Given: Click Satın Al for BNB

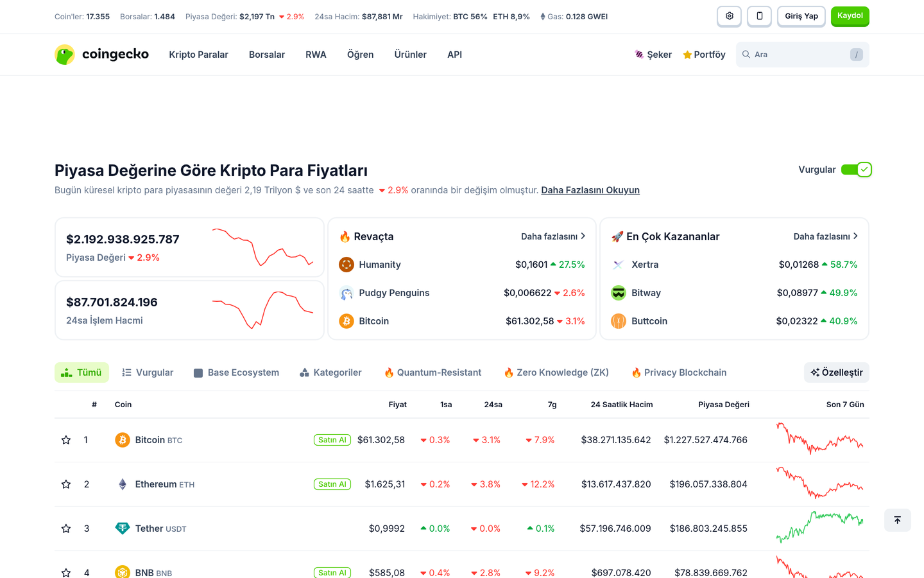Looking at the screenshot, I should (332, 572).
